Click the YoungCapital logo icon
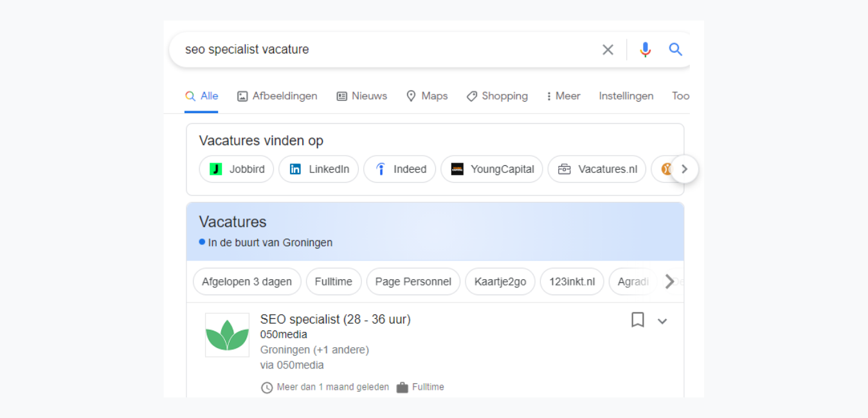This screenshot has height=418, width=868. tap(457, 169)
